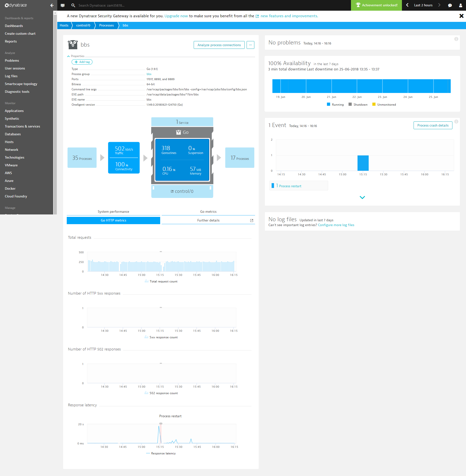Open Transactions & services in sidebar
Viewport: 466px width, 476px height.
(x=23, y=126)
